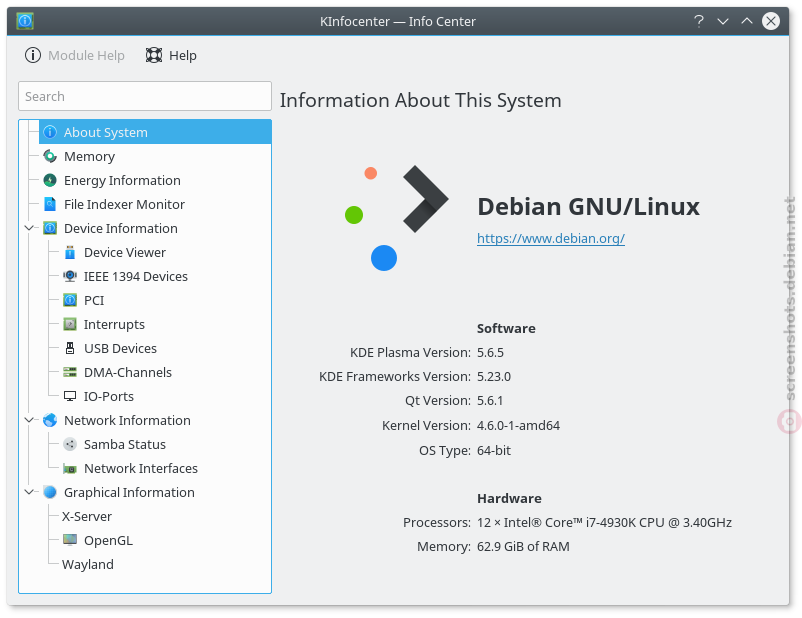Click the Debian GNU/Linux heading
The height and width of the screenshot is (618, 802).
[x=589, y=207]
